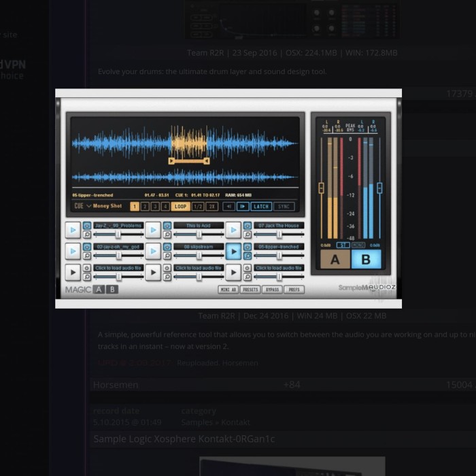Click the step-back transport icon
This screenshot has height=476, width=476.
click(x=228, y=207)
